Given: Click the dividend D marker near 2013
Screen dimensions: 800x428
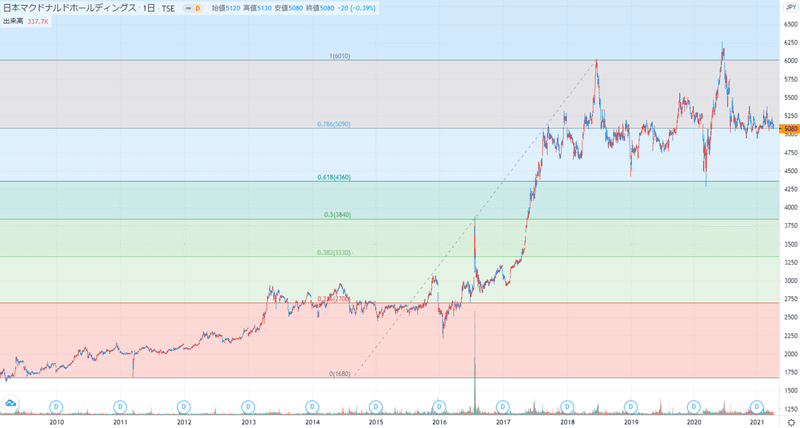Looking at the screenshot, I should click(x=248, y=407).
